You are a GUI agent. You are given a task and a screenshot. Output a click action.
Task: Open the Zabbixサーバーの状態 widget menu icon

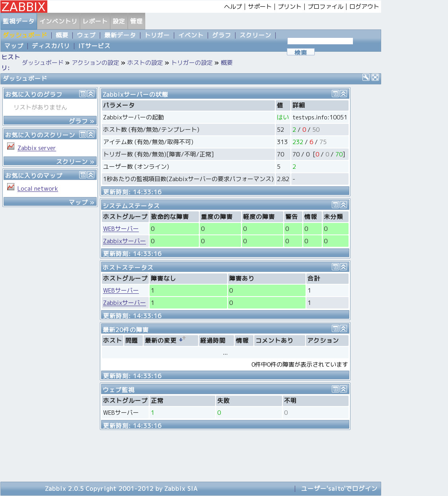click(x=335, y=94)
